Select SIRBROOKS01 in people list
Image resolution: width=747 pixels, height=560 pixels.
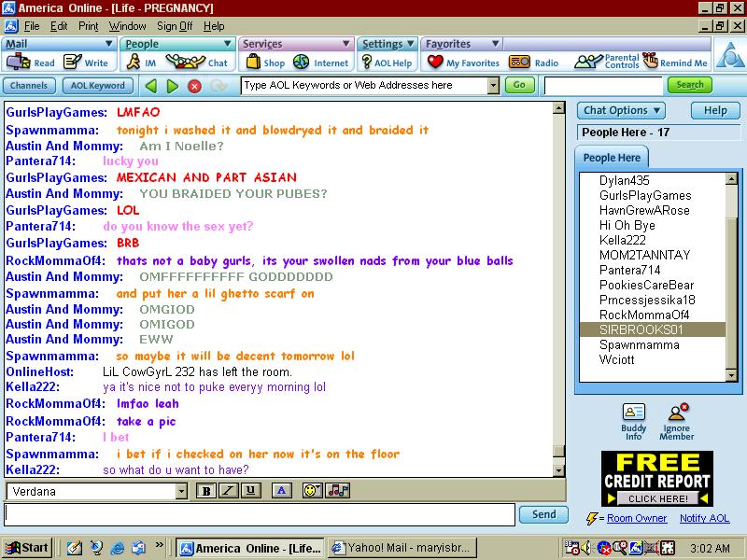[652, 329]
